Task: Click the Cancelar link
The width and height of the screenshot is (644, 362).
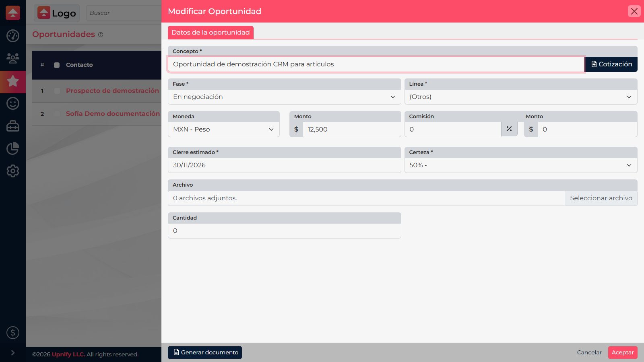Action: coord(589,352)
